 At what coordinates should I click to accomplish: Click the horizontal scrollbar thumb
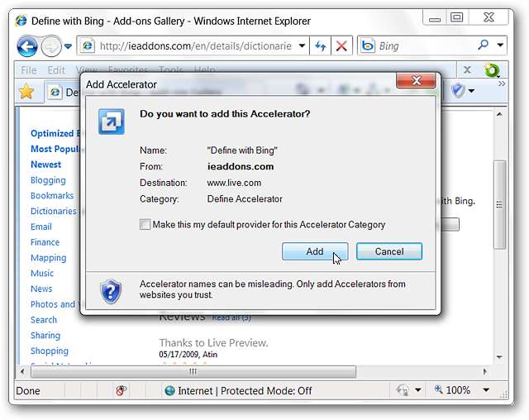tap(193, 372)
